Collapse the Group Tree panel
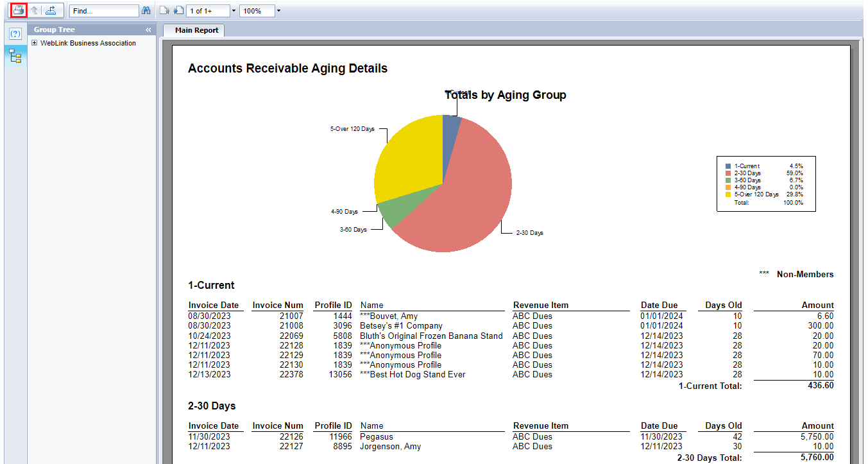Viewport: 868px width, 464px height. point(148,30)
